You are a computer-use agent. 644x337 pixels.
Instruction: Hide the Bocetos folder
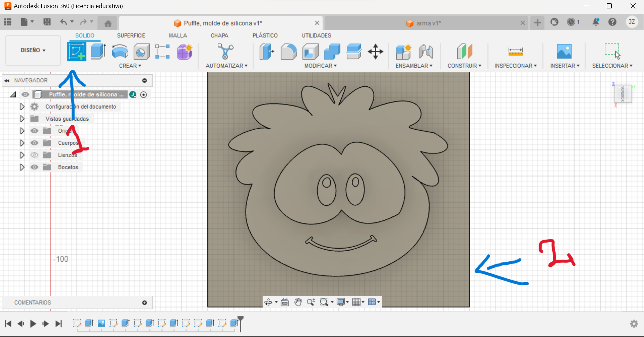[34, 167]
